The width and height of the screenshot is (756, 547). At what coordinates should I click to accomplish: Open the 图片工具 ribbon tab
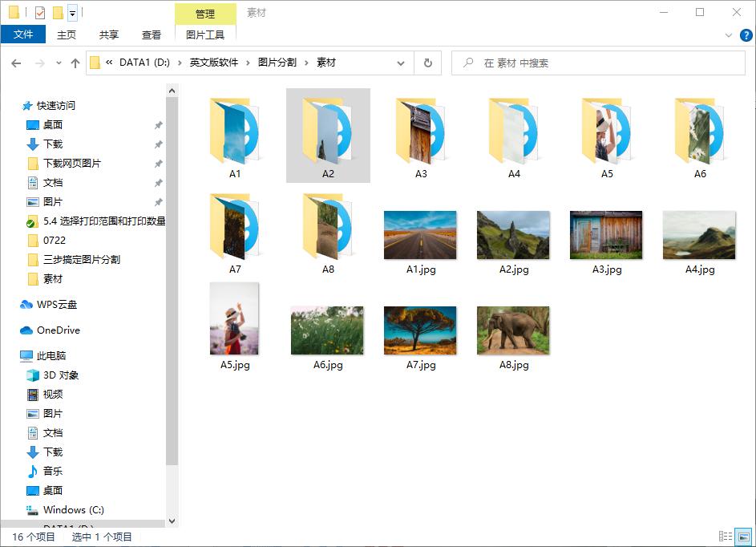coord(206,34)
